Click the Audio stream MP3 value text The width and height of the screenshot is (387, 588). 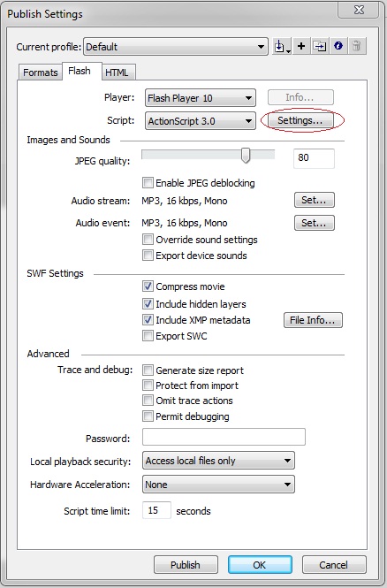coord(185,201)
